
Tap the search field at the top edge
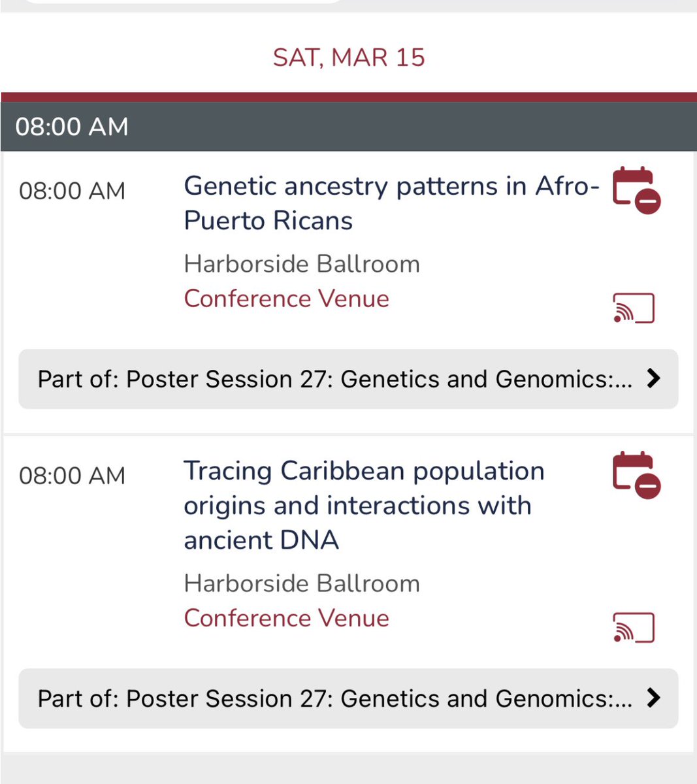[x=183, y=2]
